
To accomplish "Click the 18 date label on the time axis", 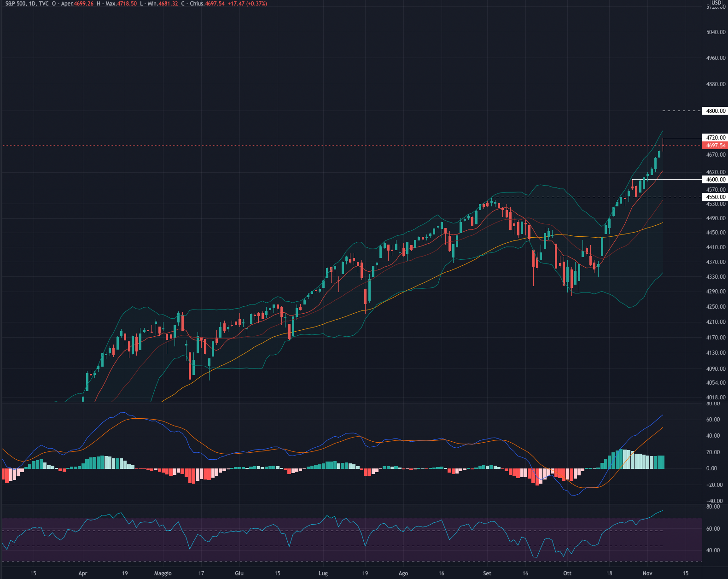I will tap(609, 573).
